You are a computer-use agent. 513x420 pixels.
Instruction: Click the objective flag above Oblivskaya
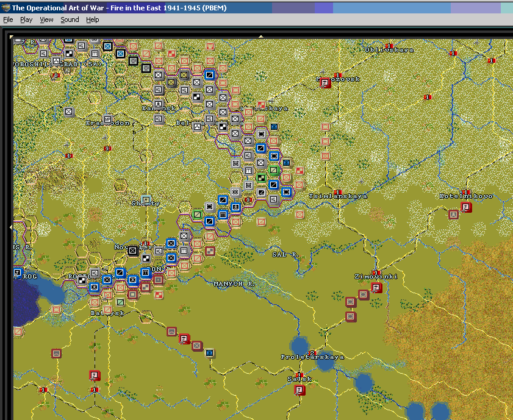pos(389,46)
